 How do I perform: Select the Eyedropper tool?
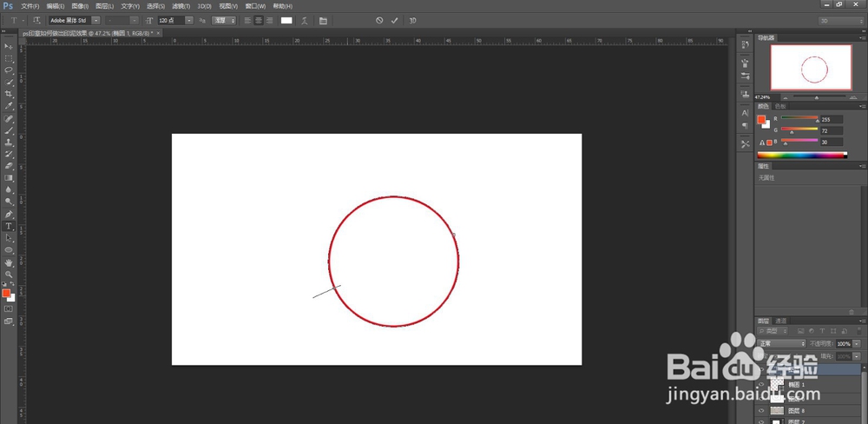(9, 106)
